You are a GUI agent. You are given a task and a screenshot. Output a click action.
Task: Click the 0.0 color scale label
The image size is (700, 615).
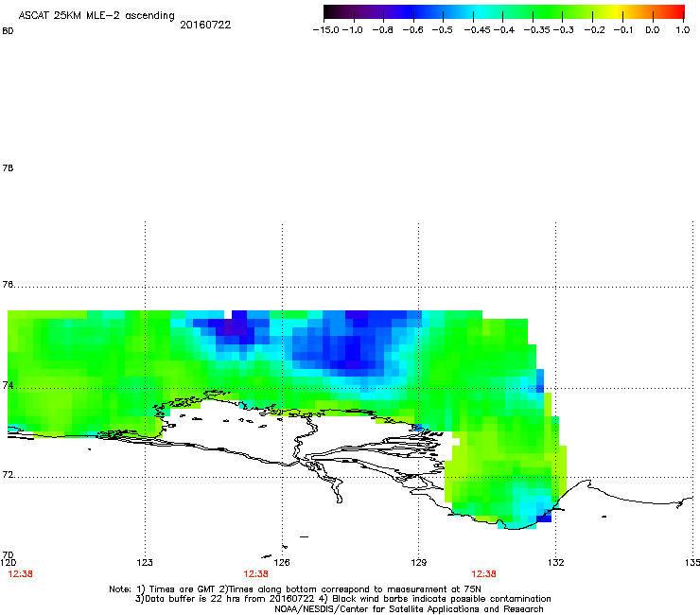click(653, 30)
